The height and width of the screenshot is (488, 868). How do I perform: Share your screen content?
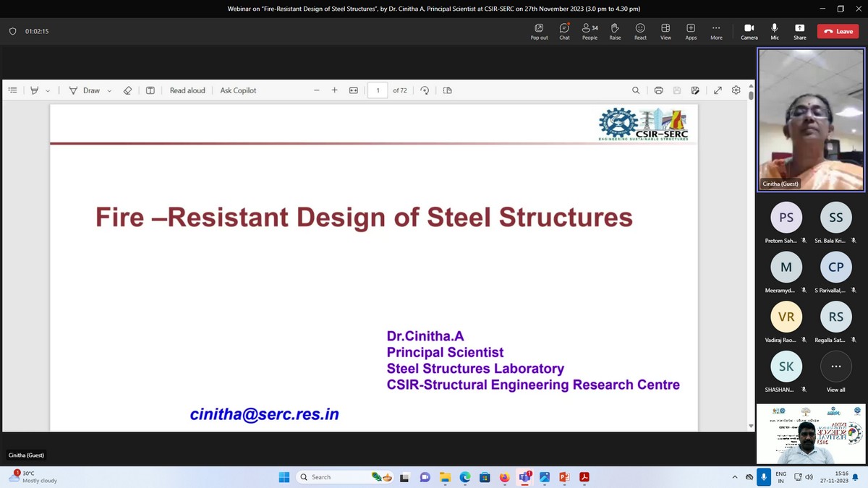[800, 32]
